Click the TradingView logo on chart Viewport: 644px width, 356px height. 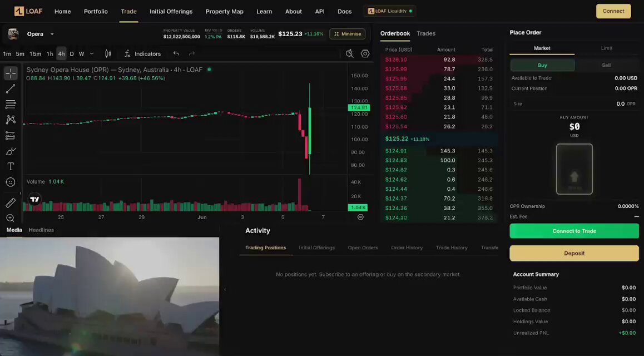(x=35, y=200)
